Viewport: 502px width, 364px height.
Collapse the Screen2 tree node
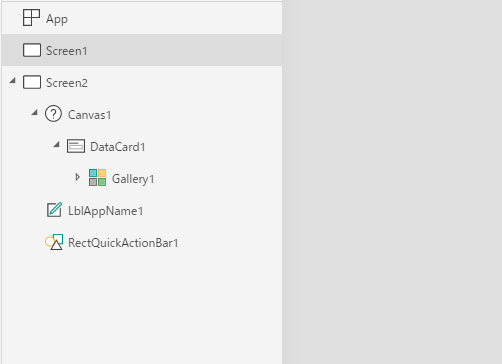[13, 80]
